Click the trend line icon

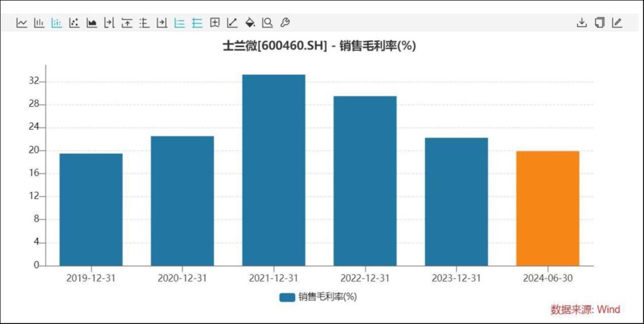coord(232,23)
